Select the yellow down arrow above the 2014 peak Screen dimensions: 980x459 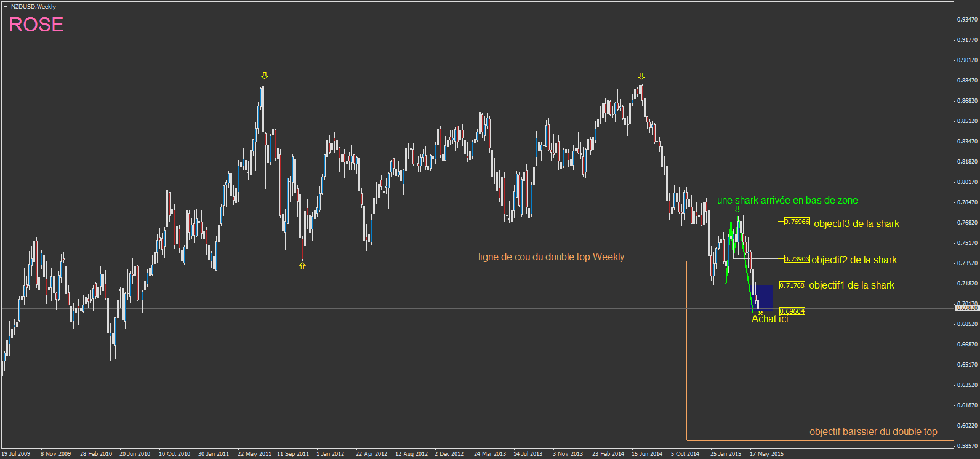click(641, 76)
